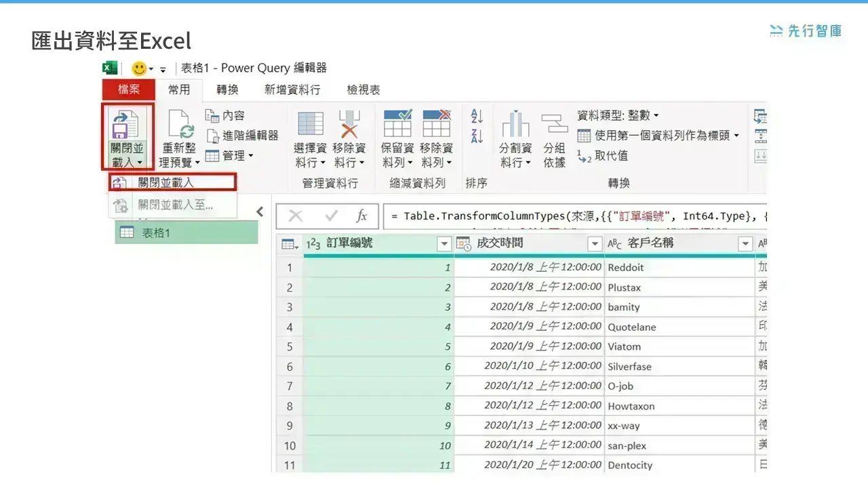Click the 選擇資料行 choose columns icon
868x488 pixels.
pyautogui.click(x=310, y=124)
